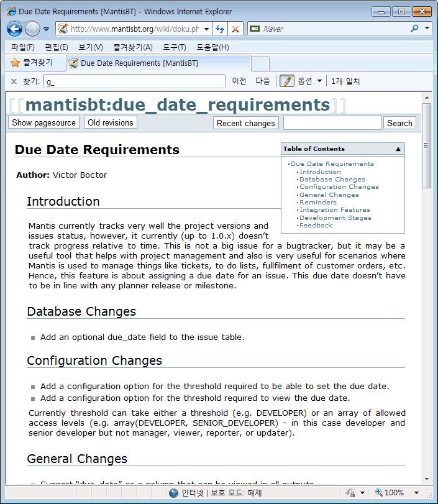438x504 pixels.
Task: Go back with the browser Back arrow
Action: coord(14,29)
